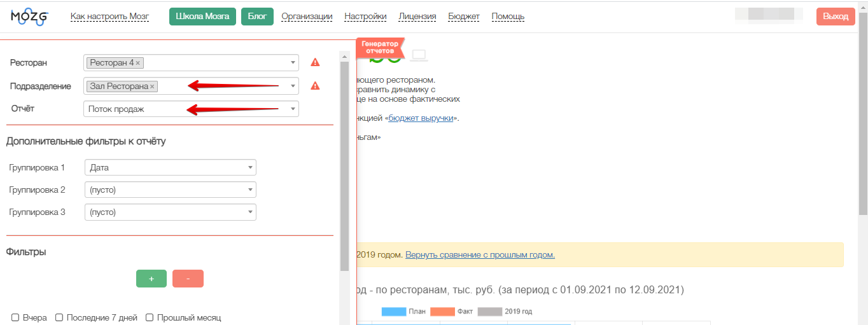Click warning triangle next to Подразделение field
This screenshot has height=325, width=868.
(315, 86)
